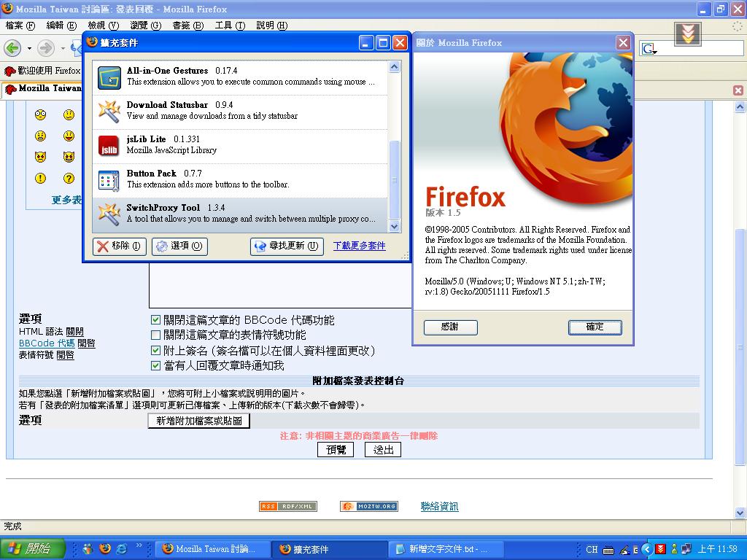Screen dimensions: 747x560
Task: Open the 編輯 (E) menu
Action: [61, 26]
